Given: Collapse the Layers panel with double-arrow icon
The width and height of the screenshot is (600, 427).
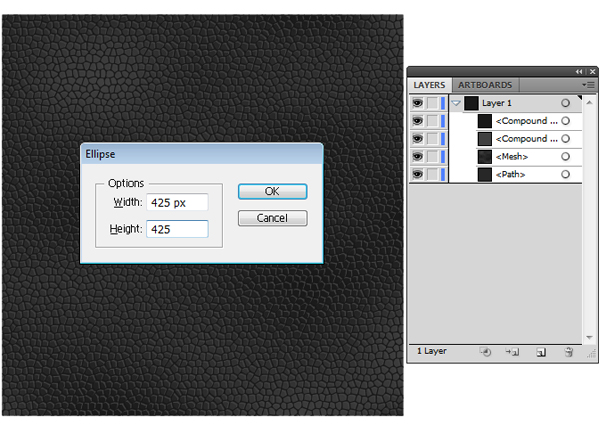Looking at the screenshot, I should 579,72.
